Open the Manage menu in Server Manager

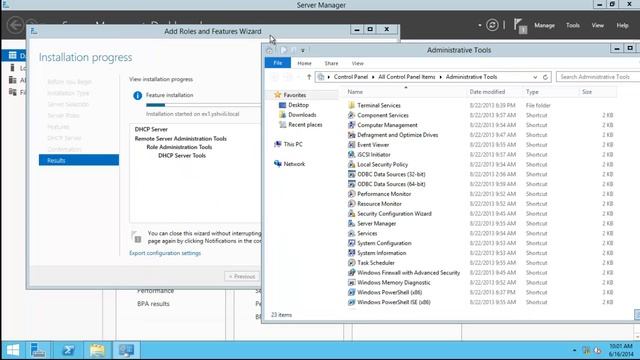[x=544, y=25]
